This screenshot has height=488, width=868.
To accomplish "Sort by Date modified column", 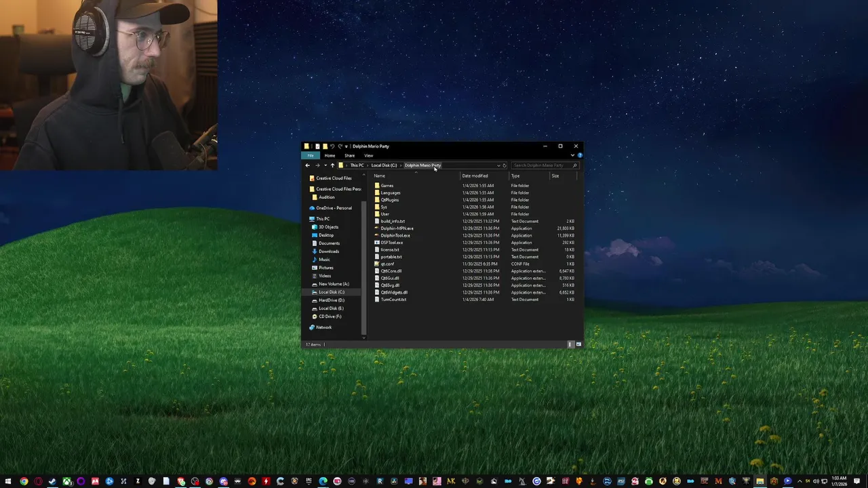I will pos(475,176).
